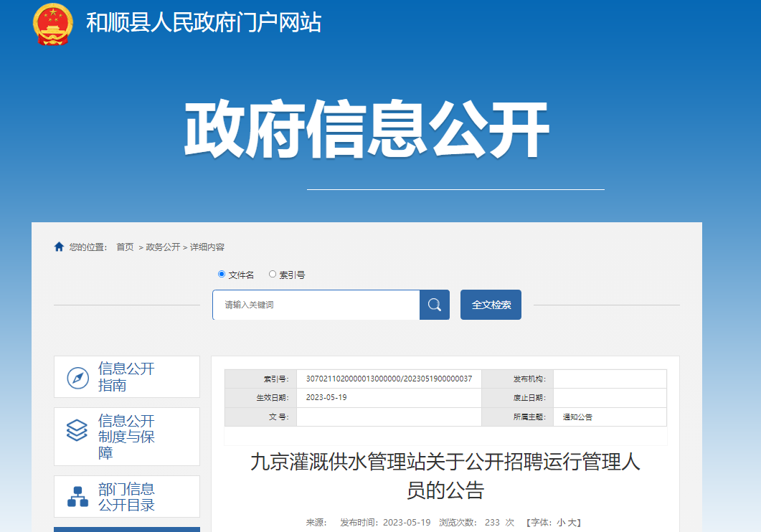Click the national emblem logo

(x=52, y=24)
